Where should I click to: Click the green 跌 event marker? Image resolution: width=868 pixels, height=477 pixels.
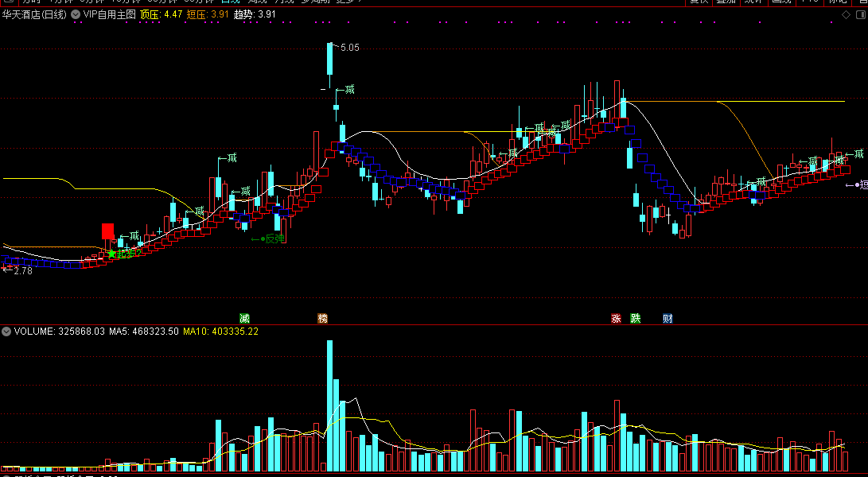tap(636, 318)
